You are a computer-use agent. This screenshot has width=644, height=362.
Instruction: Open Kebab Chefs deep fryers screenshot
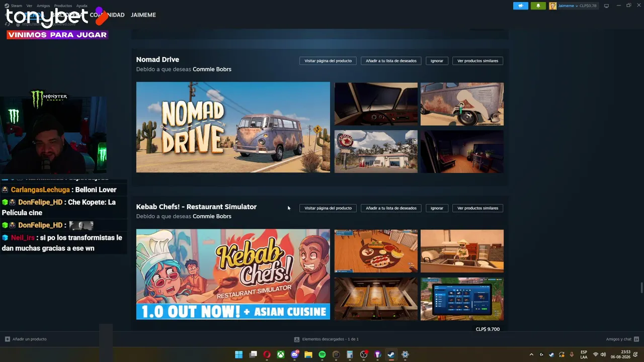click(x=376, y=299)
